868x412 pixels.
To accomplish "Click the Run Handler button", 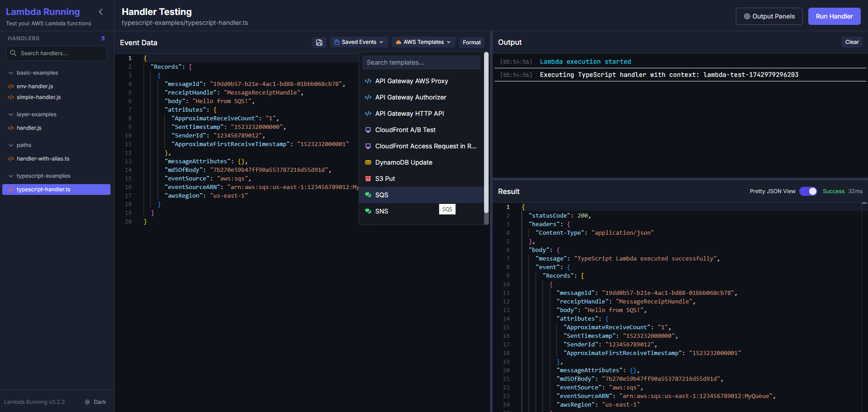I will click(x=834, y=16).
